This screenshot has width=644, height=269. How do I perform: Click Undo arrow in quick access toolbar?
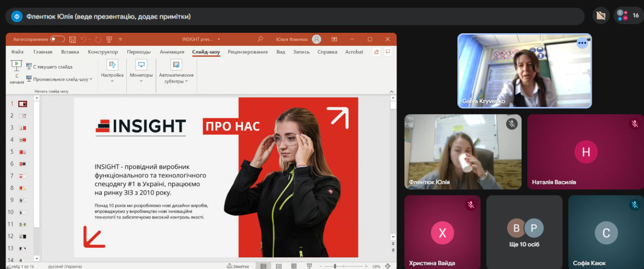click(84, 39)
